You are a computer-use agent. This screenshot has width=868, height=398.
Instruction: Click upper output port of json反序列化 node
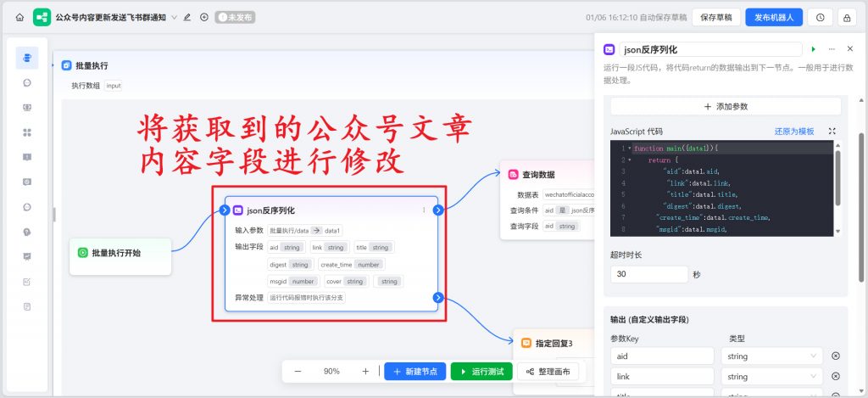pos(438,210)
